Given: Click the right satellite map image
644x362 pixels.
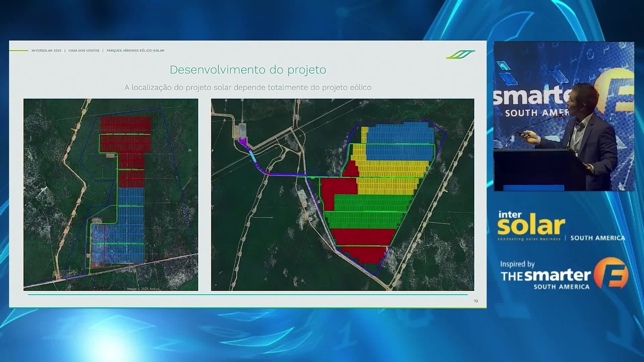Looking at the screenshot, I should [342, 194].
